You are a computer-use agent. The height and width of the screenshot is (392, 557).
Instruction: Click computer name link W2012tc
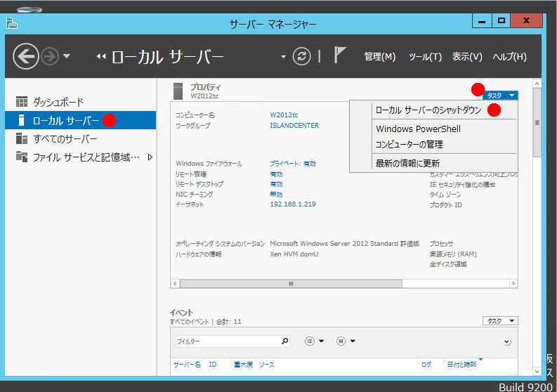point(284,115)
